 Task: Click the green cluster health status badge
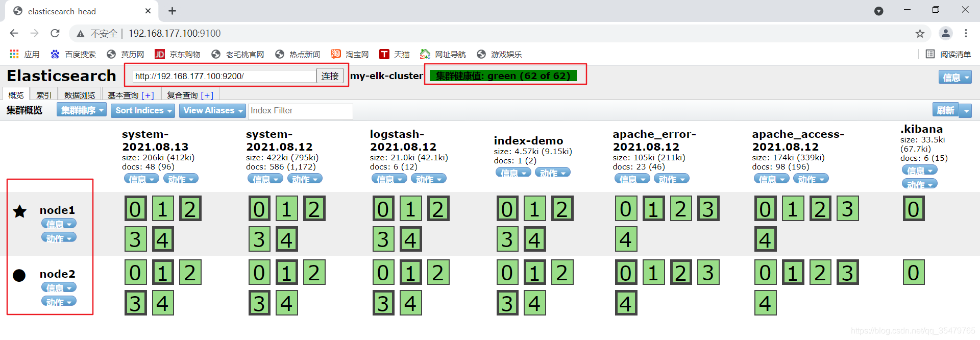click(503, 76)
